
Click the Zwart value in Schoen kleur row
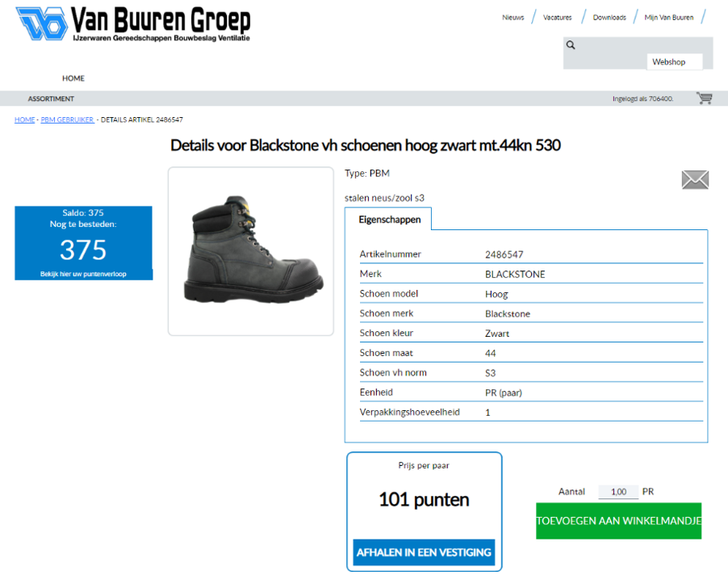point(497,334)
